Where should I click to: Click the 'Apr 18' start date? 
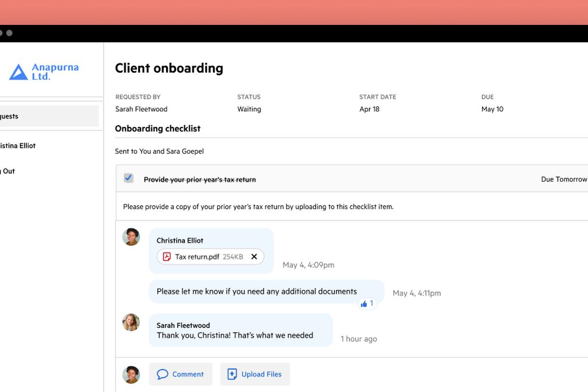pos(369,109)
